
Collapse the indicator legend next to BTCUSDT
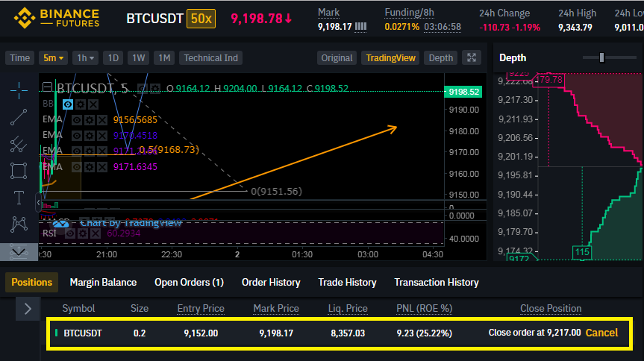click(x=47, y=87)
